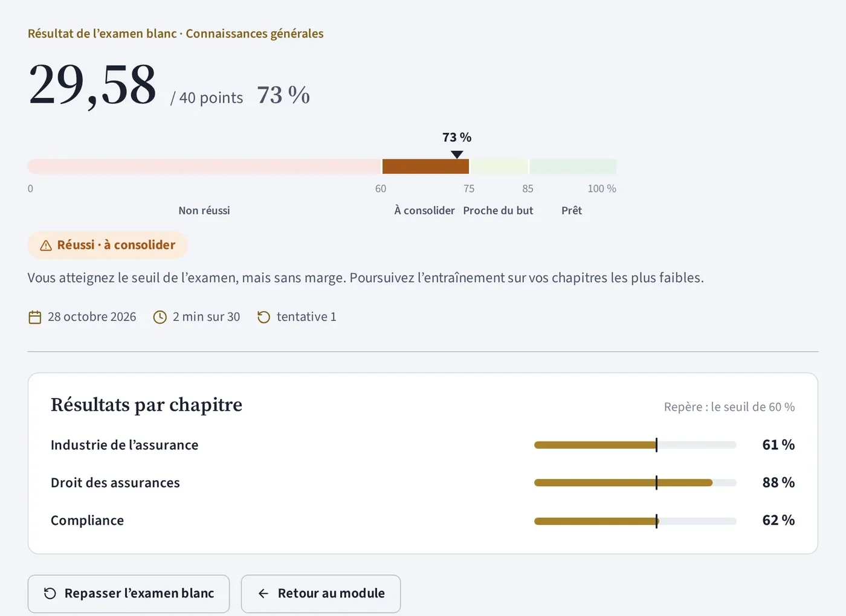
Task: Click the '2 min sur 30' duration text
Action: pyautogui.click(x=206, y=317)
